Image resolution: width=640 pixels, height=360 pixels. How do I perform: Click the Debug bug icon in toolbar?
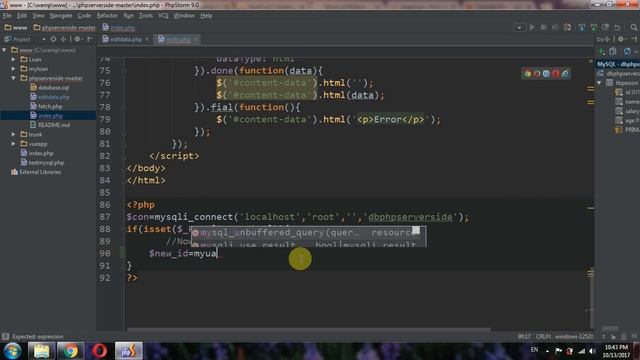point(543,27)
